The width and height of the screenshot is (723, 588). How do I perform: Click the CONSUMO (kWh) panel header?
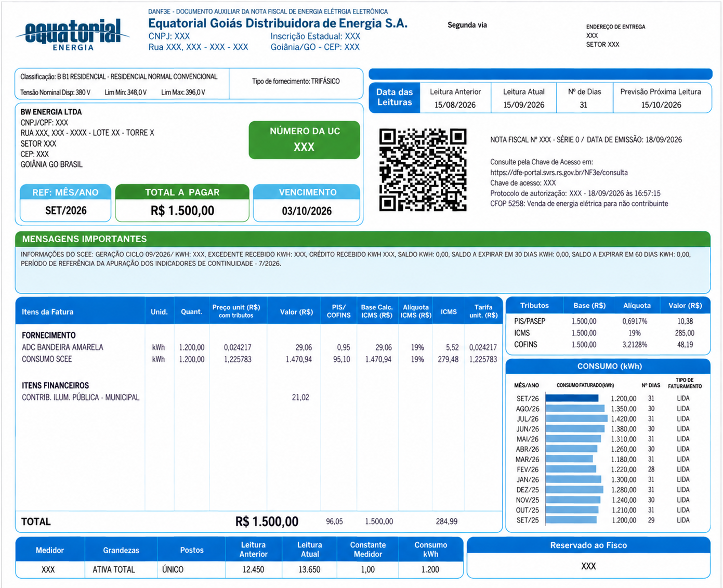609,366
